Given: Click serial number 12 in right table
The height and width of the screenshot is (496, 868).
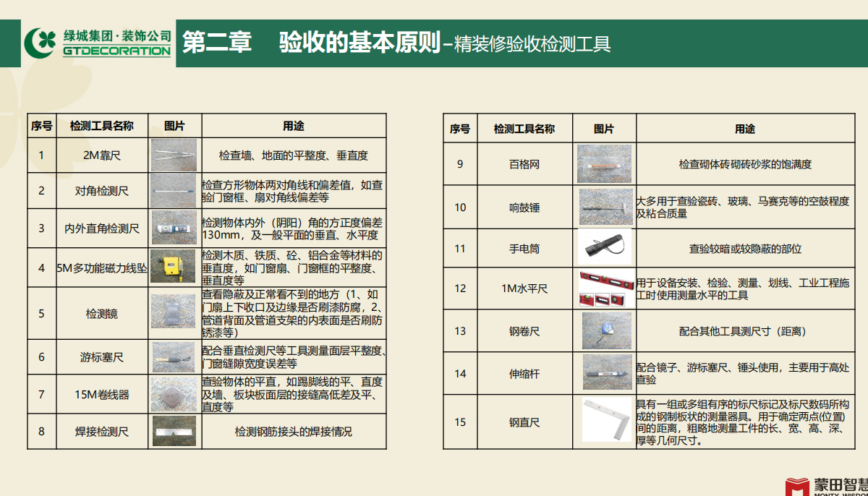Looking at the screenshot, I should pos(460,288).
